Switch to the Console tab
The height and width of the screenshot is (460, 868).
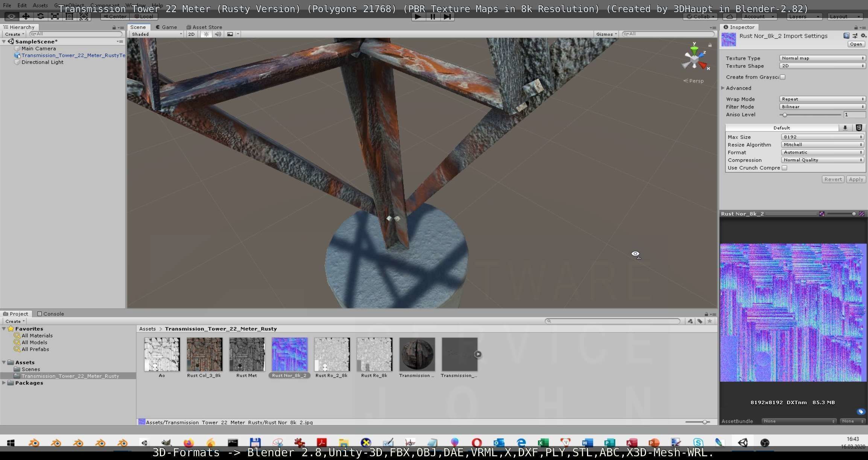[x=50, y=314]
